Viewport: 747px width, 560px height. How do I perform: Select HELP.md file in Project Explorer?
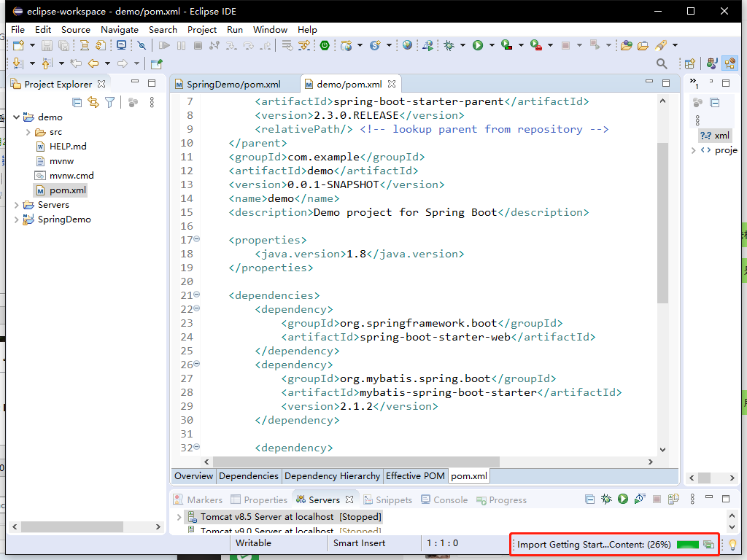click(61, 146)
